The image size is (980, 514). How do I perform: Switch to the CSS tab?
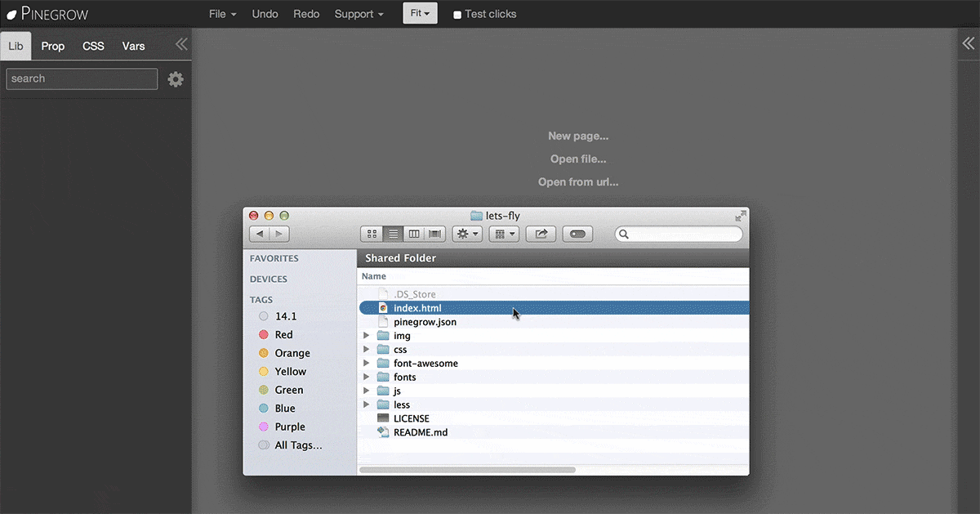[93, 46]
